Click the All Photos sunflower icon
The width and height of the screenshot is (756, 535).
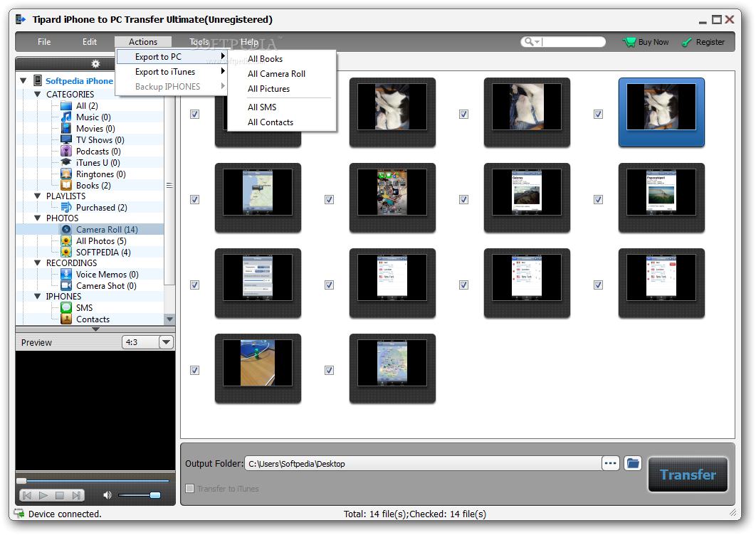click(x=66, y=241)
